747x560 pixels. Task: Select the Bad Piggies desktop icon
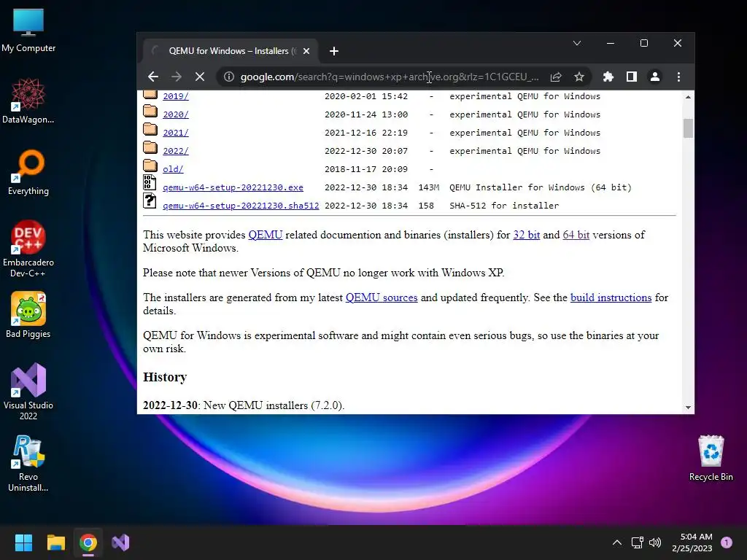coord(28,315)
